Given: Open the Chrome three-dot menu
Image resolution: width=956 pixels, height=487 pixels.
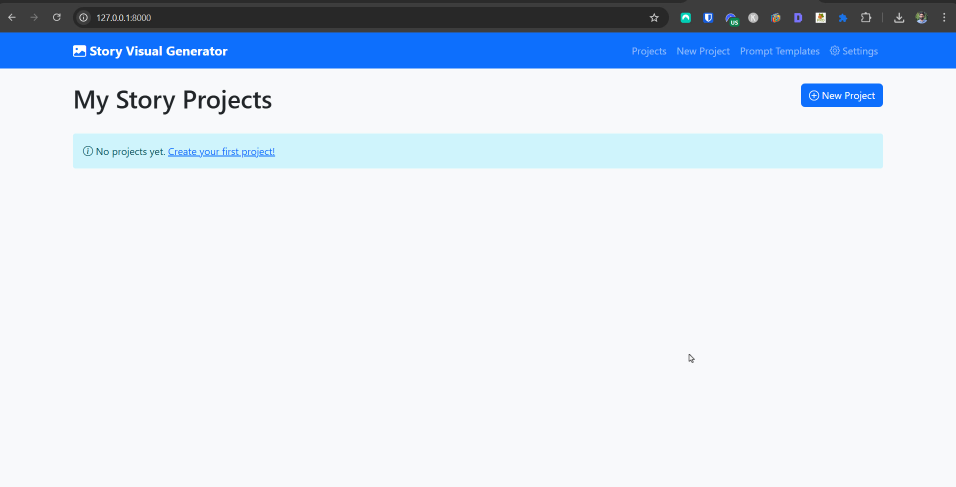Looking at the screenshot, I should pos(944,17).
